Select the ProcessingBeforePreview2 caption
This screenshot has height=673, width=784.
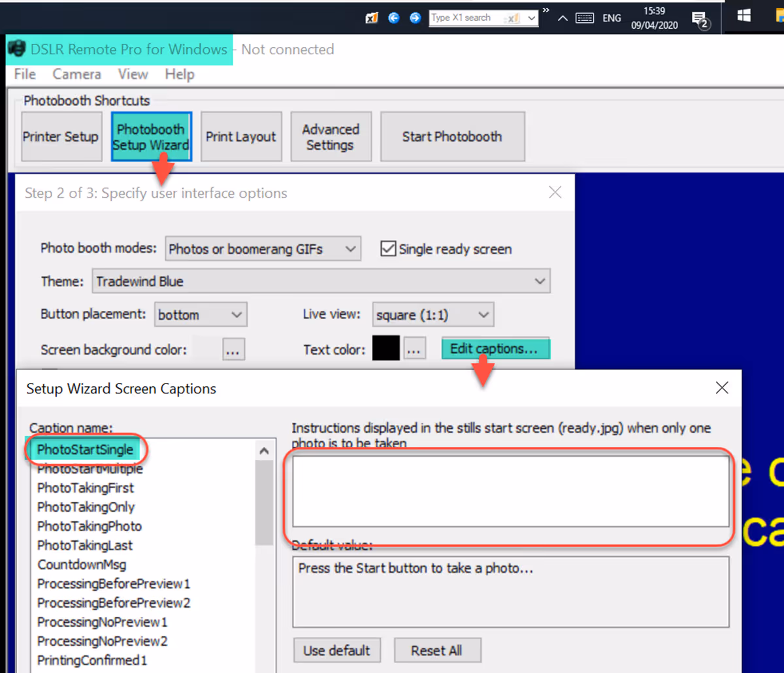tap(114, 602)
